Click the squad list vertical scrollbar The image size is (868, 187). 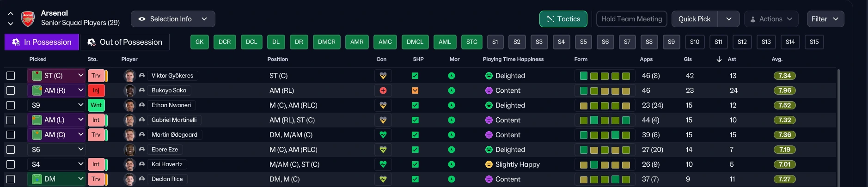pos(838,127)
